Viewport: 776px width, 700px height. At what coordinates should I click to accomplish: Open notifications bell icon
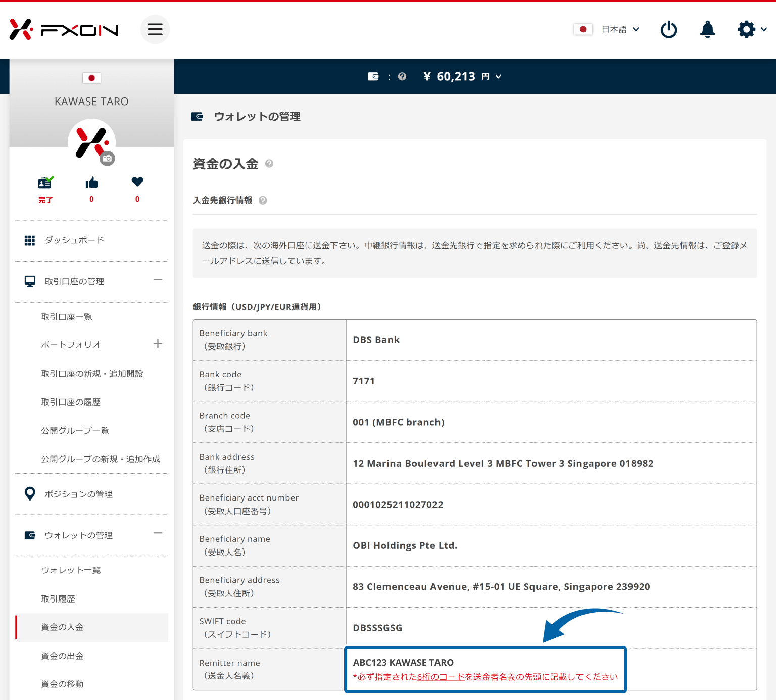[708, 29]
